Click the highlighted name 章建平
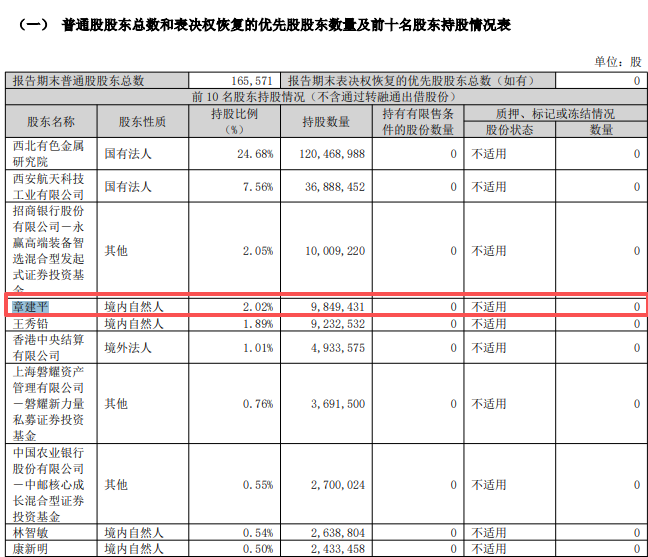Screen dimensions: 648x557 (x=31, y=307)
